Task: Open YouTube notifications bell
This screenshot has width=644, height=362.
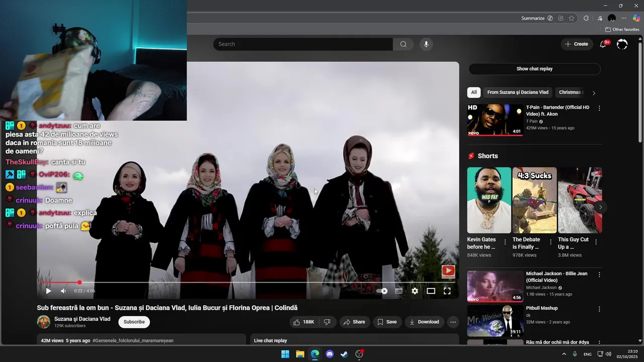Action: (x=603, y=44)
